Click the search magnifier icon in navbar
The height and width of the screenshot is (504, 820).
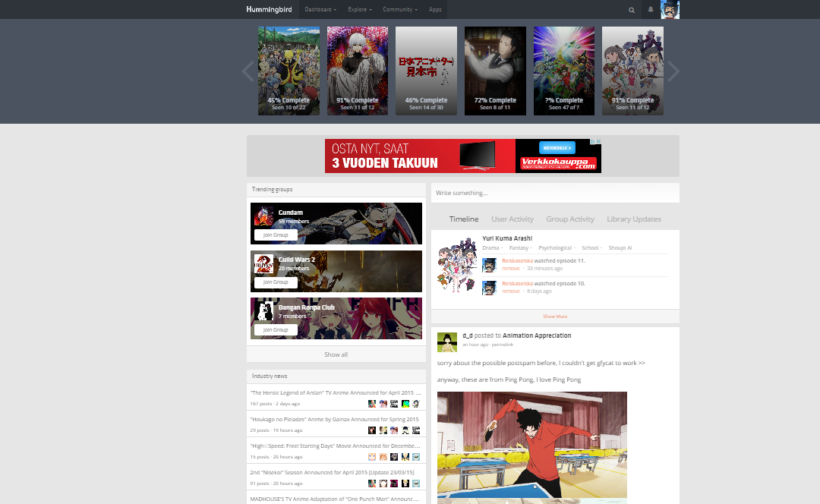(632, 10)
